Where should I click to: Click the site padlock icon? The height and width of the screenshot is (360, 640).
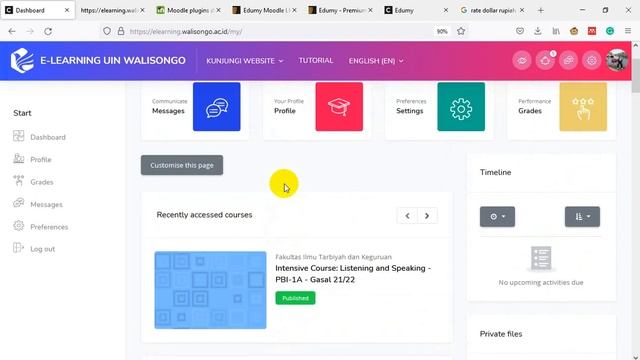121,31
